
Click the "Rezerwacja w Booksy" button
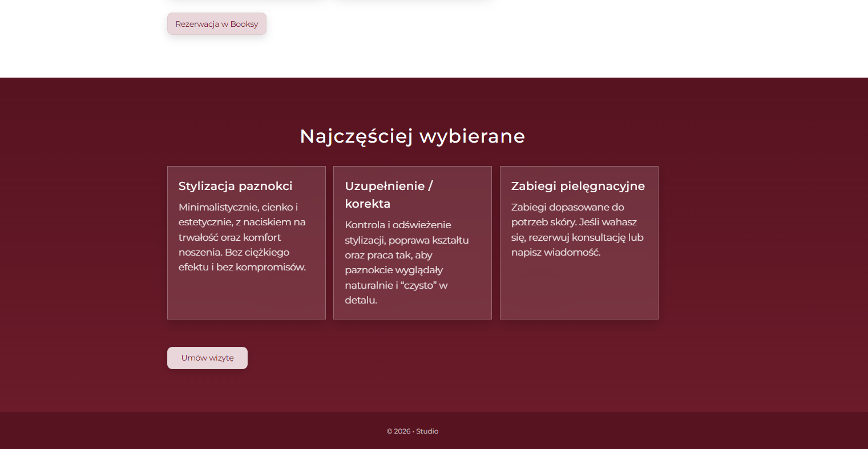coord(216,23)
